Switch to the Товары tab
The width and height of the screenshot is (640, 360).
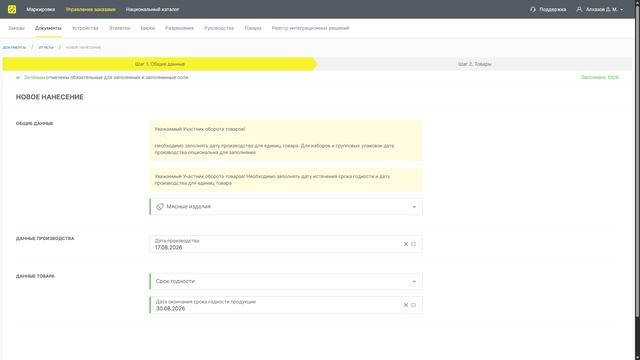[x=253, y=28]
